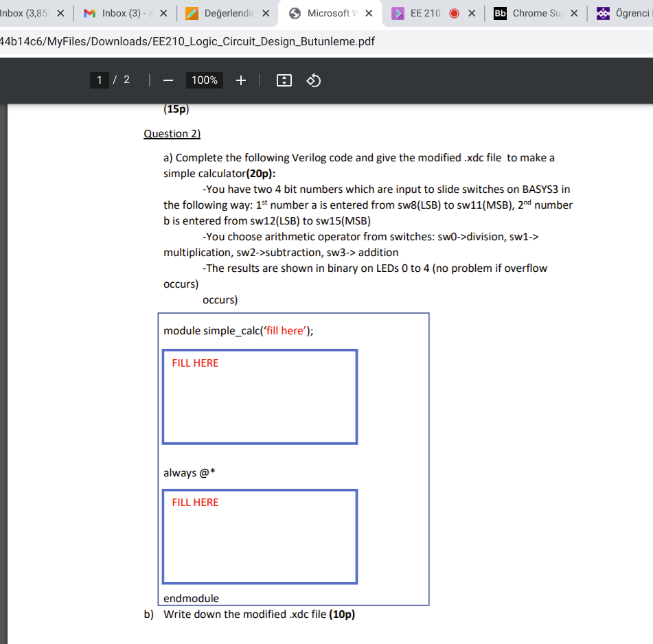Zoom in on the PDF document
This screenshot has height=644, width=653.
(240, 80)
